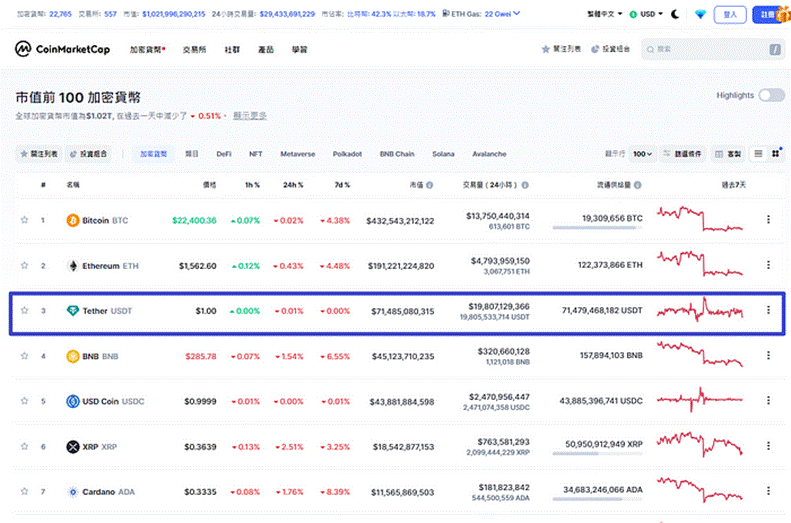
Task: Click the Ethereum coin icon
Action: click(72, 266)
